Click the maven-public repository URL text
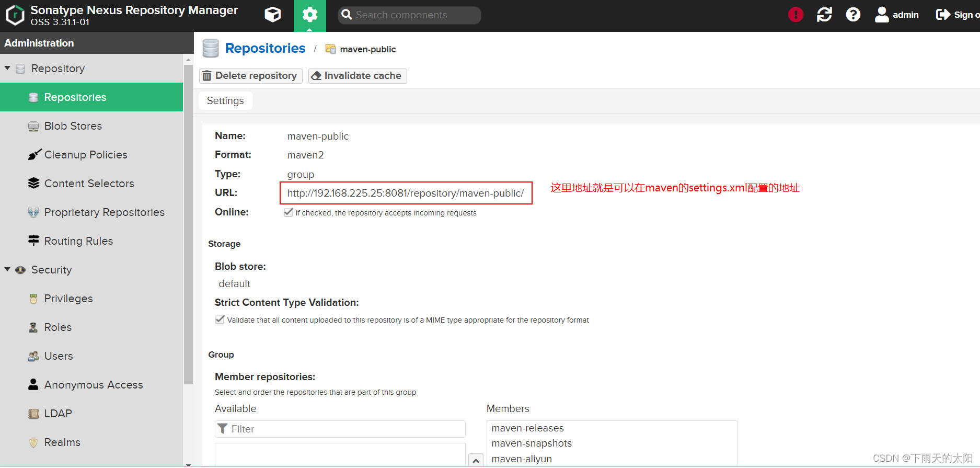 (406, 193)
